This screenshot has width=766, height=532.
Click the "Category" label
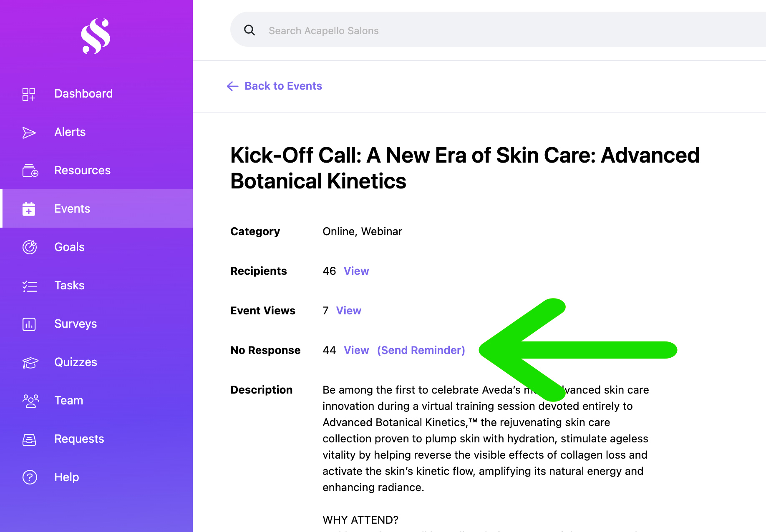click(255, 231)
